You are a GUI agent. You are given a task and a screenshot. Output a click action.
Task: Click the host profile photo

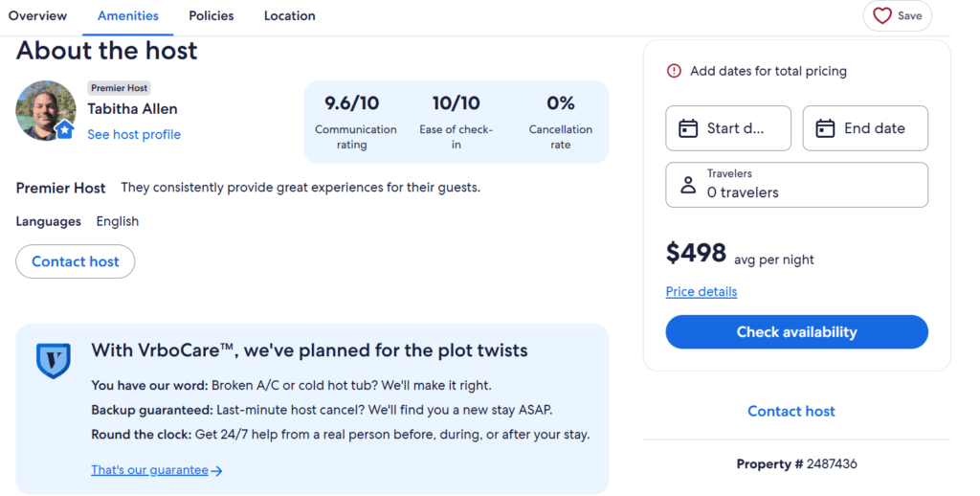point(45,110)
